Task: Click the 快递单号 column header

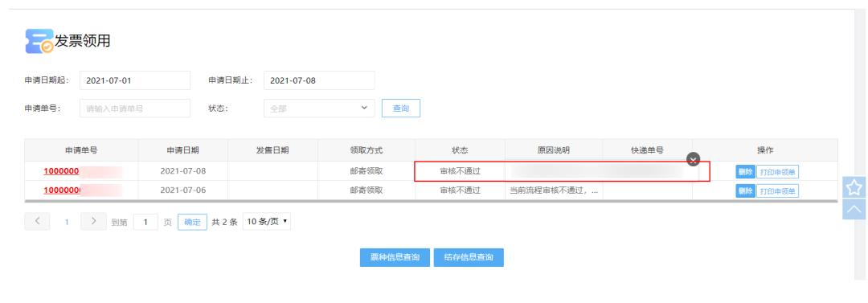Action: 647,150
